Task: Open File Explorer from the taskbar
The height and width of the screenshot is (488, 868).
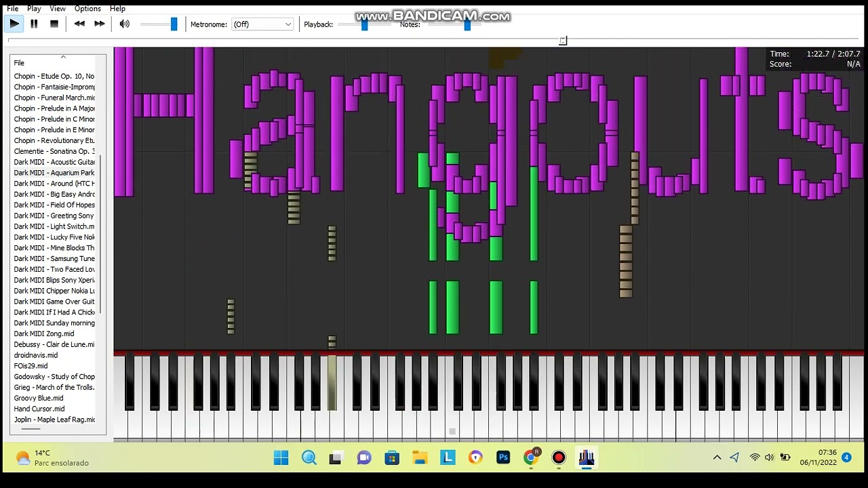Action: tap(420, 458)
